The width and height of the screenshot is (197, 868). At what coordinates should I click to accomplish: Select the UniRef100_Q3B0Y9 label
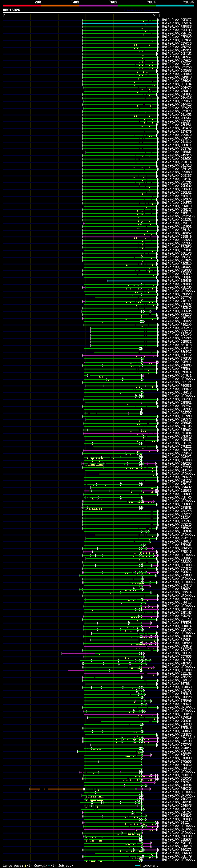[177, 714]
